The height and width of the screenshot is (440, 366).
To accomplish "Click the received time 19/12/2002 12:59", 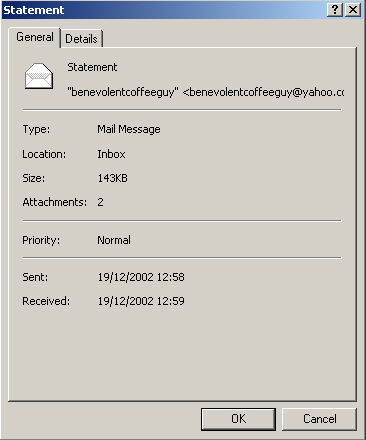I will pyautogui.click(x=141, y=301).
